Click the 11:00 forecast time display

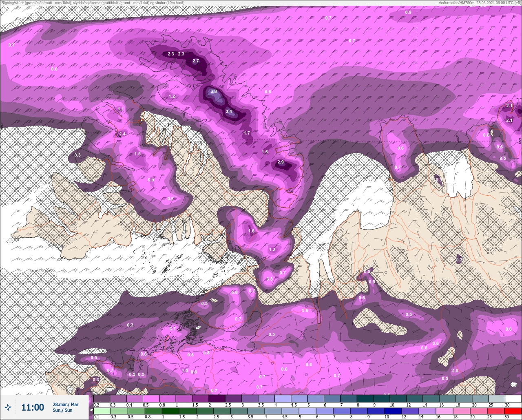[x=33, y=407]
